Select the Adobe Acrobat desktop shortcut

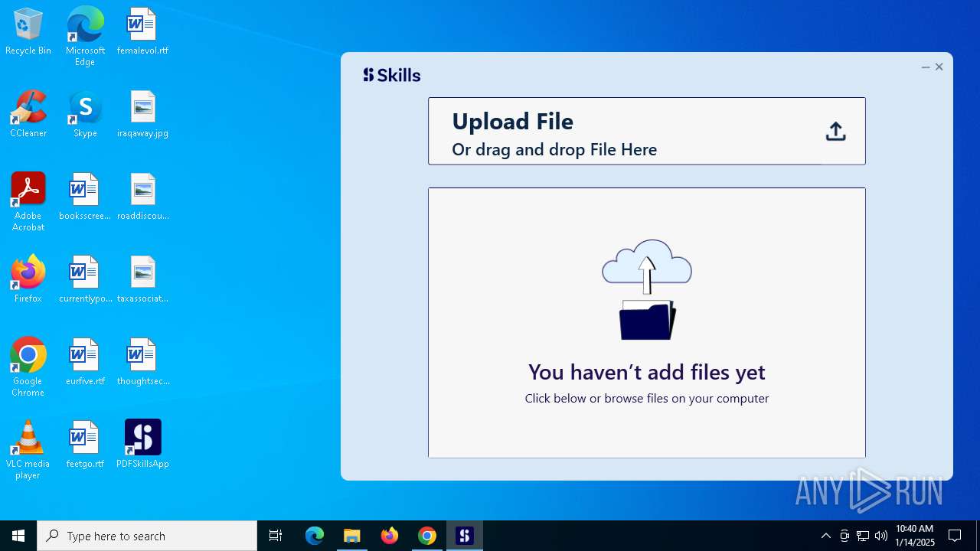(x=28, y=201)
